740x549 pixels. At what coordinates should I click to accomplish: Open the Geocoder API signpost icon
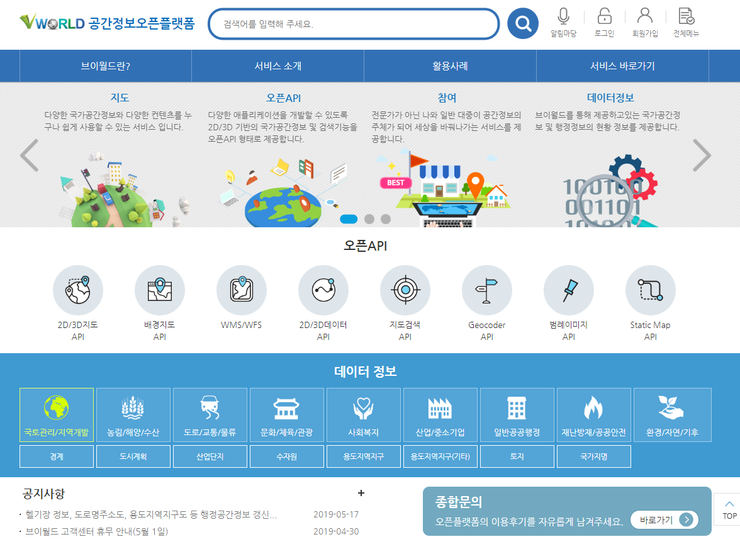(x=487, y=290)
